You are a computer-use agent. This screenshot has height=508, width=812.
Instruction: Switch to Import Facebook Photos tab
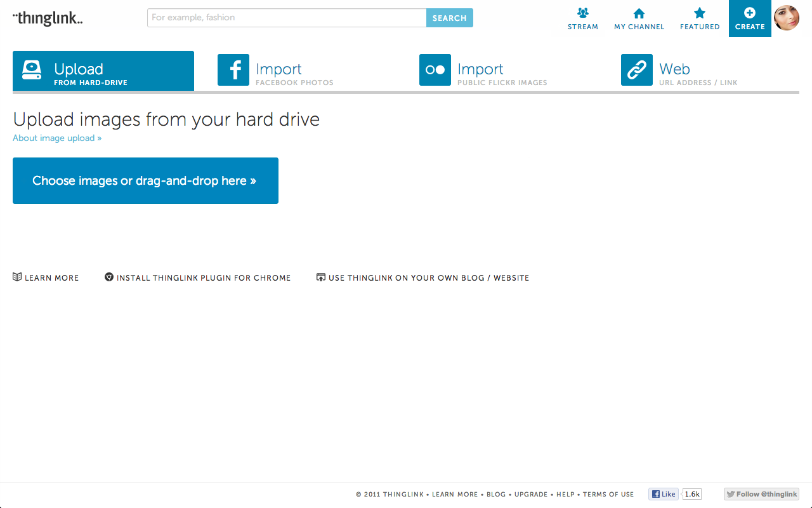pyautogui.click(x=294, y=73)
